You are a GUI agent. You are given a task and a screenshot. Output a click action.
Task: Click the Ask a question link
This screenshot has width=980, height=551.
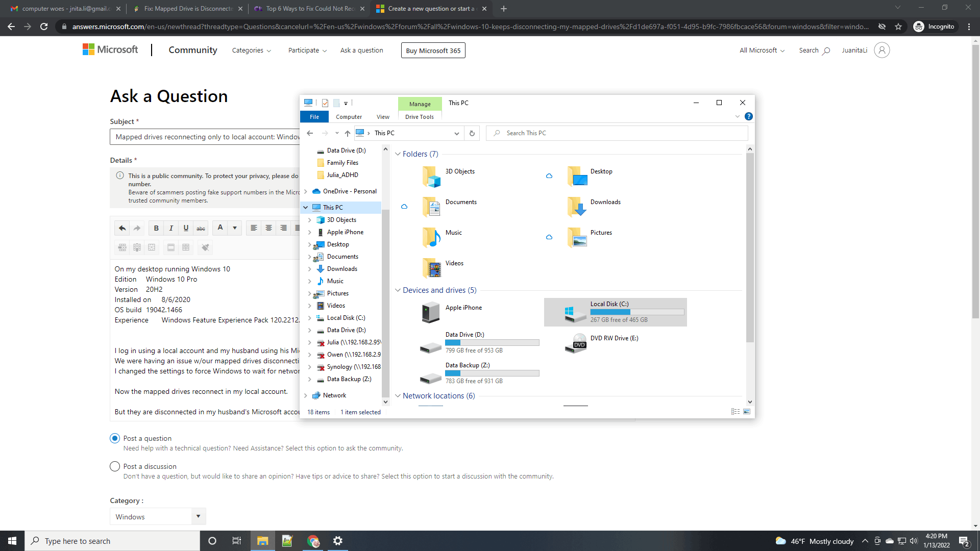(362, 50)
